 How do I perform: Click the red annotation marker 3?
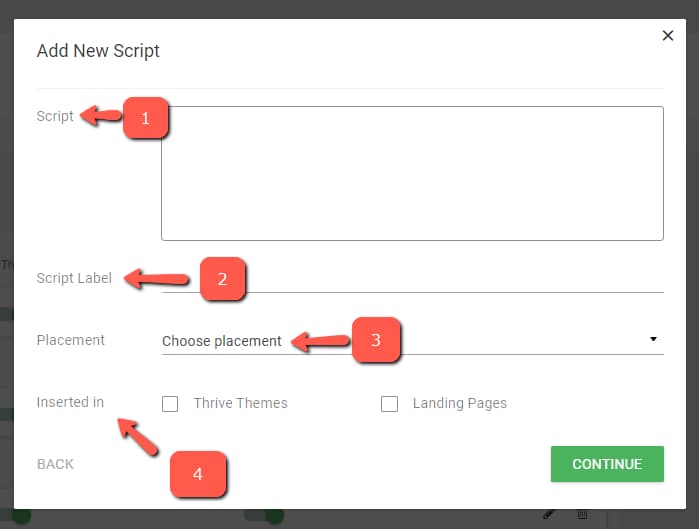click(x=376, y=340)
